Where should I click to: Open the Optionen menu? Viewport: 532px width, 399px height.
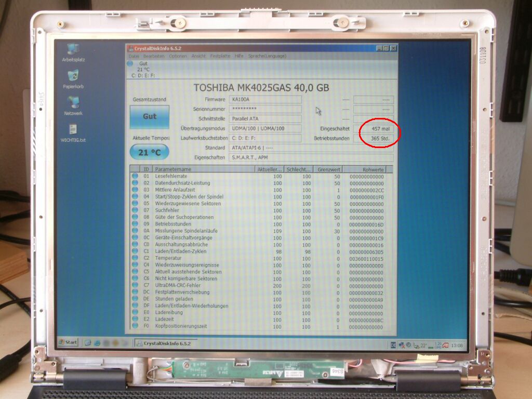click(178, 56)
